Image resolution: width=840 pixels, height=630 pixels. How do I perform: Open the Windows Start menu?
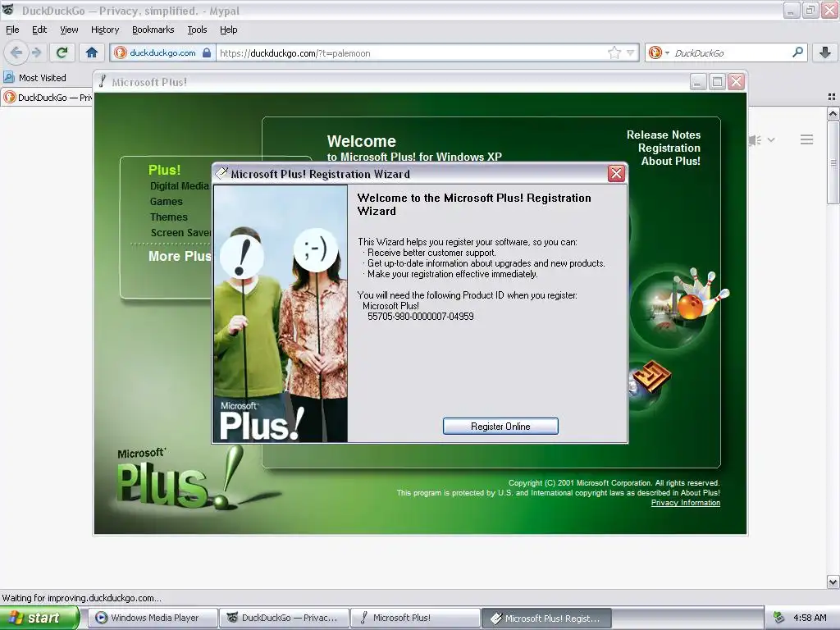[x=39, y=618]
